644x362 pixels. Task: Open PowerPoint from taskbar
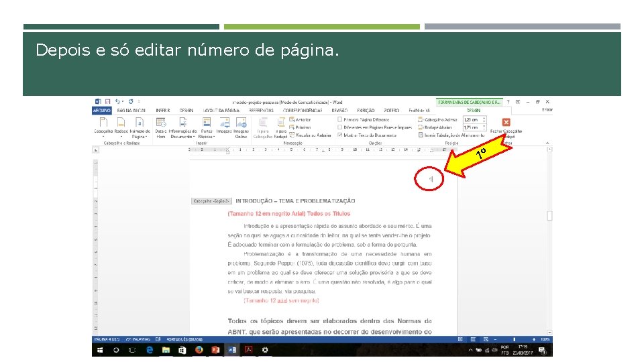pos(215,350)
